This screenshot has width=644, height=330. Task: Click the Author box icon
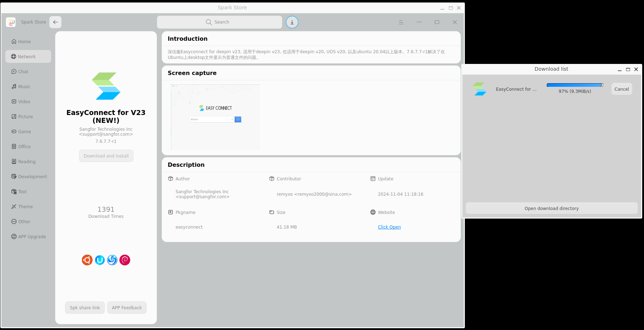[171, 179]
